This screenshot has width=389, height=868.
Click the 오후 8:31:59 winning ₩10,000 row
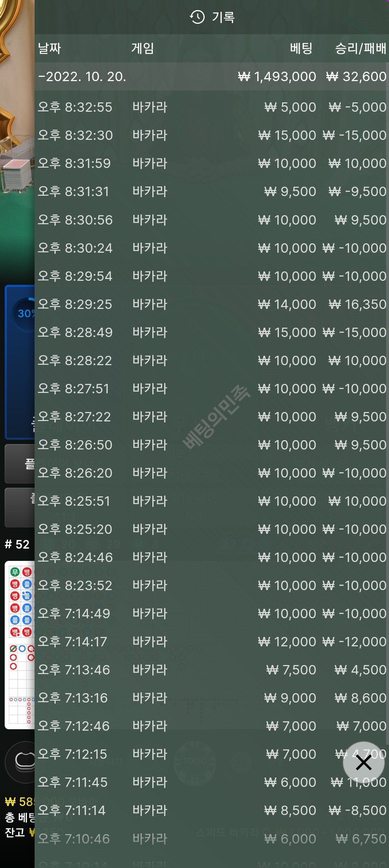point(211,163)
